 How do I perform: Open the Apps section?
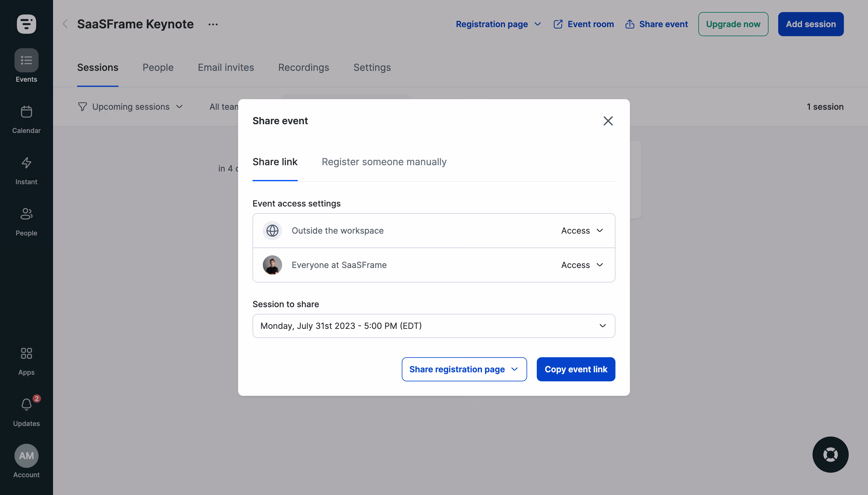coord(26,361)
